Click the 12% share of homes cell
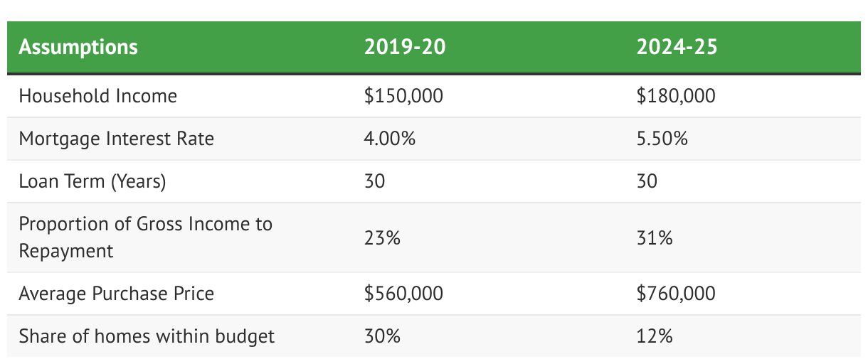868x364 pixels. pos(655,336)
